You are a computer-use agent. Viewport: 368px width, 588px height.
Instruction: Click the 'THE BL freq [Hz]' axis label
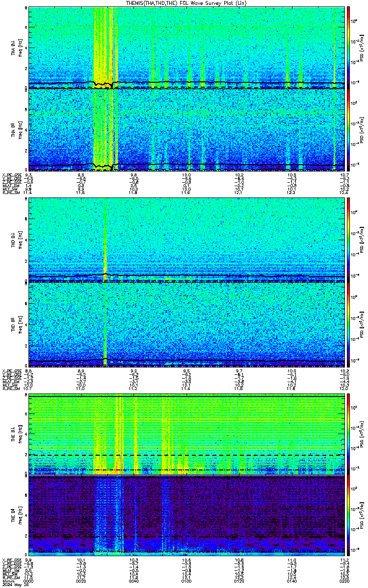[16, 434]
